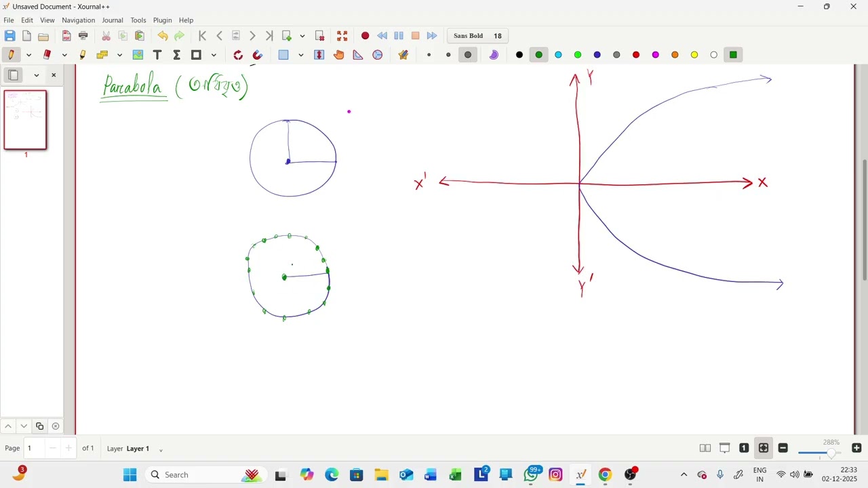
Task: Start audio recording with red dot
Action: point(365,36)
